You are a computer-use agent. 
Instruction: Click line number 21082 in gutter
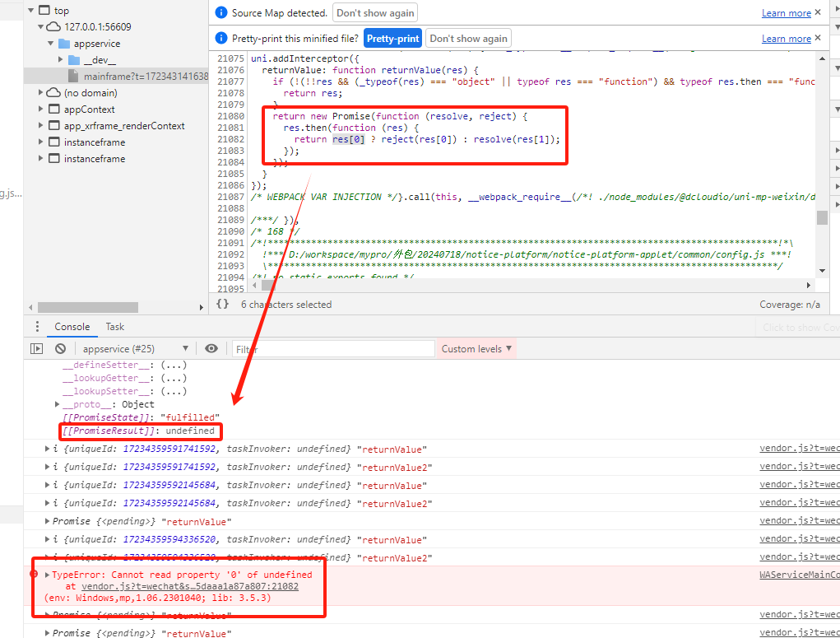(230, 139)
